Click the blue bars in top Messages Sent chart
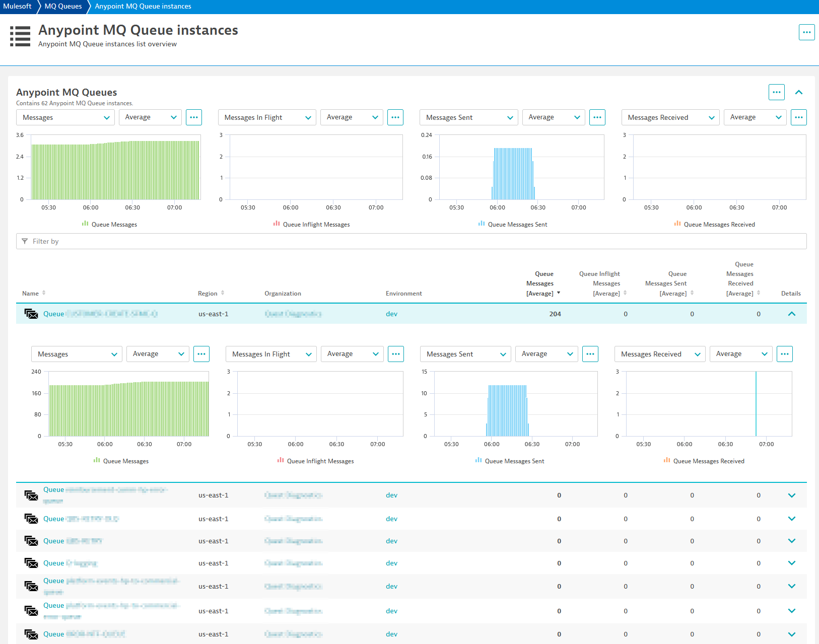Viewport: 819px width, 644px height. 513,174
